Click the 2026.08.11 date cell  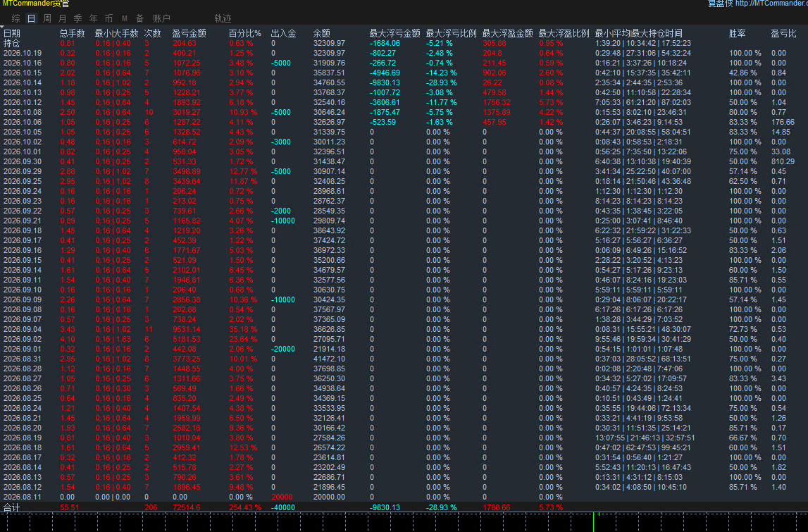coord(23,497)
